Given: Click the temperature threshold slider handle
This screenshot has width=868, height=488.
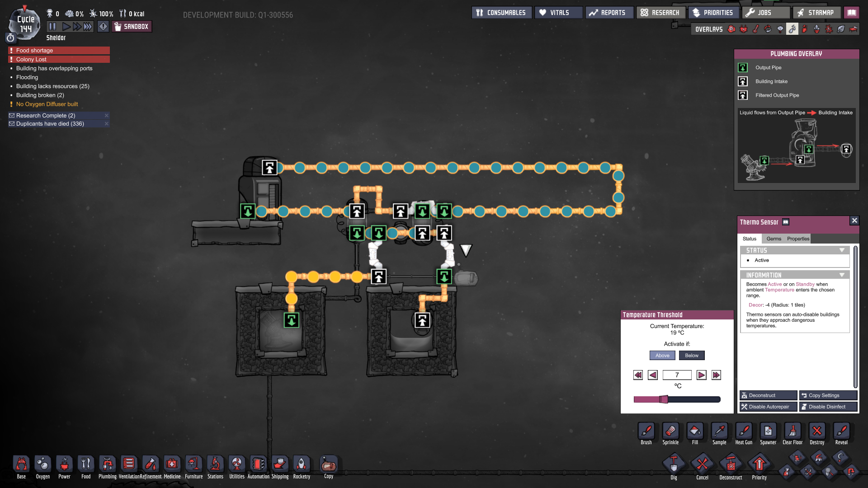Looking at the screenshot, I should point(663,399).
